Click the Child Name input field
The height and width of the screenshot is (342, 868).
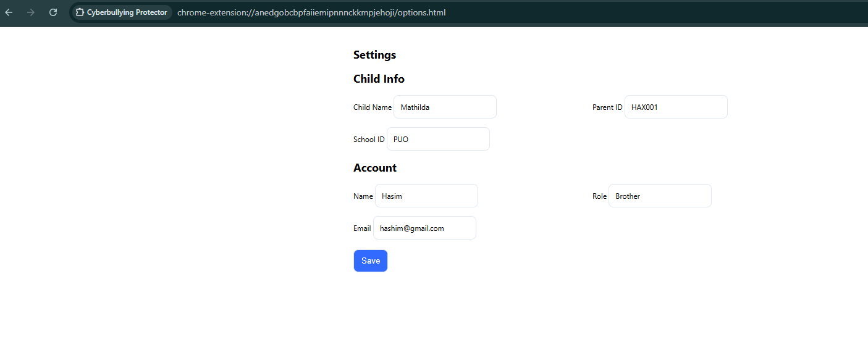click(x=445, y=107)
